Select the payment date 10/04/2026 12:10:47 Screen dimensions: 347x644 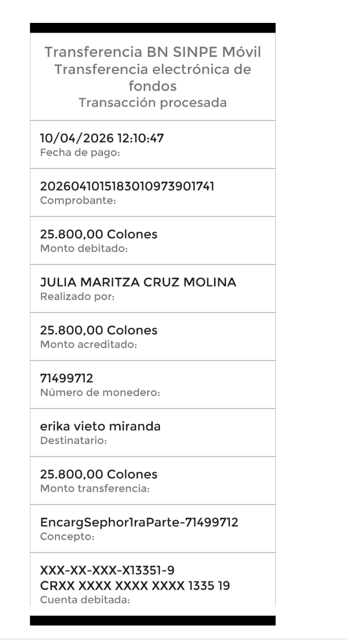tap(102, 138)
